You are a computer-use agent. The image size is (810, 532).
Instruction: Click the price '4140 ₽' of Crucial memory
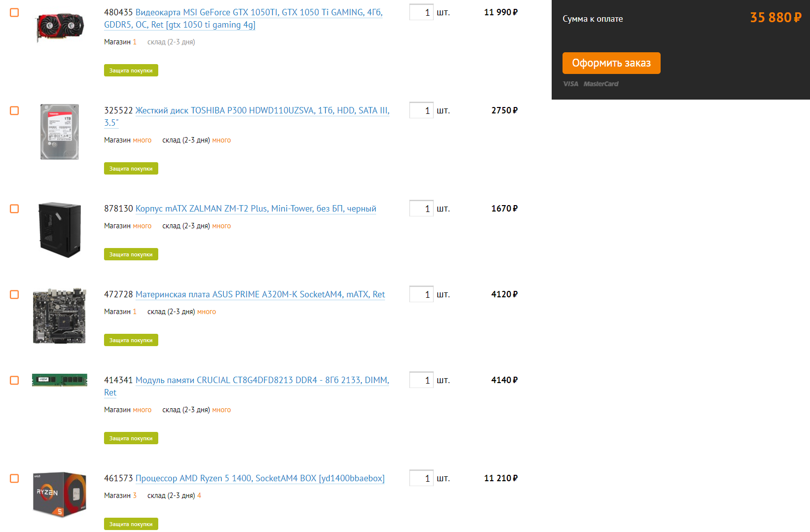(x=504, y=380)
